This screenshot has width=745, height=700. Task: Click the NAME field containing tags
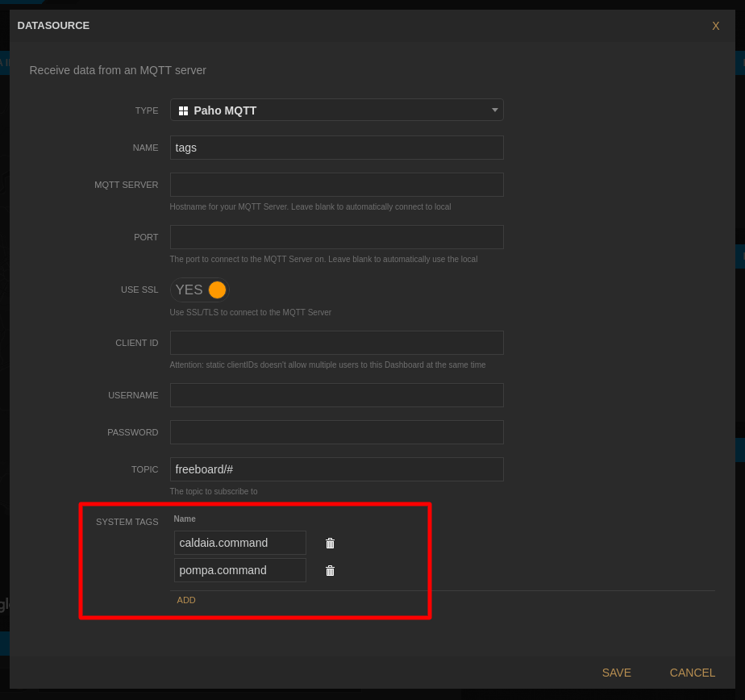click(336, 148)
